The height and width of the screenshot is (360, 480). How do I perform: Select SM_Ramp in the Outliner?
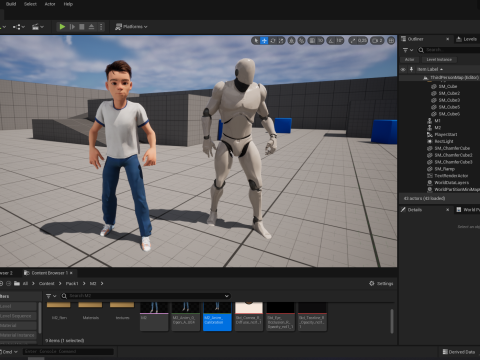tap(444, 169)
